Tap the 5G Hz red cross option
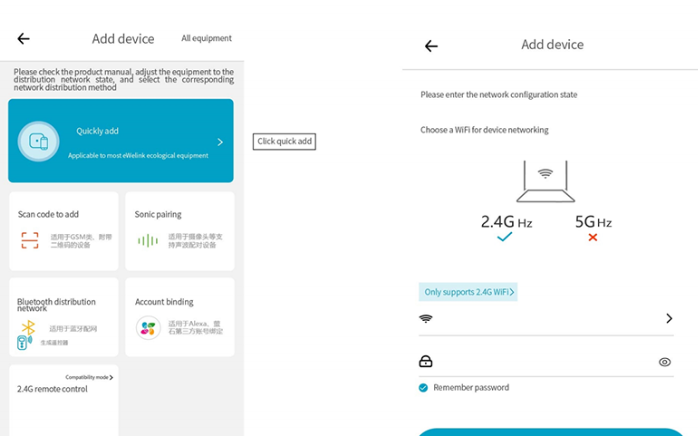698x436 pixels. (592, 237)
